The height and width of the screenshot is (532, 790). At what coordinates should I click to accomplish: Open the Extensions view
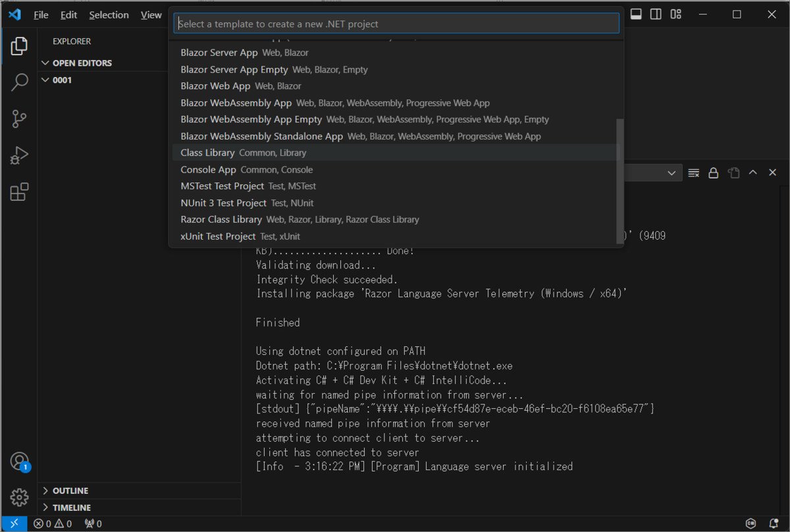pyautogui.click(x=19, y=192)
